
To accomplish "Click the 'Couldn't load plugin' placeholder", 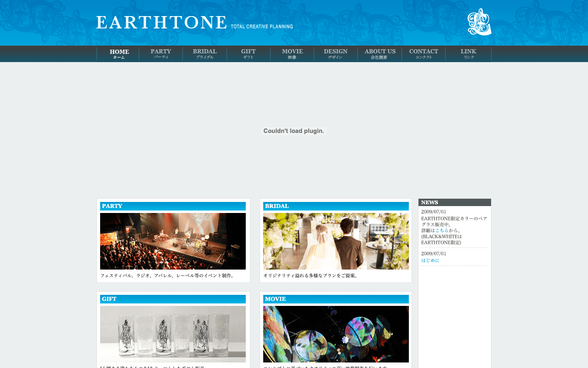I will tap(294, 131).
